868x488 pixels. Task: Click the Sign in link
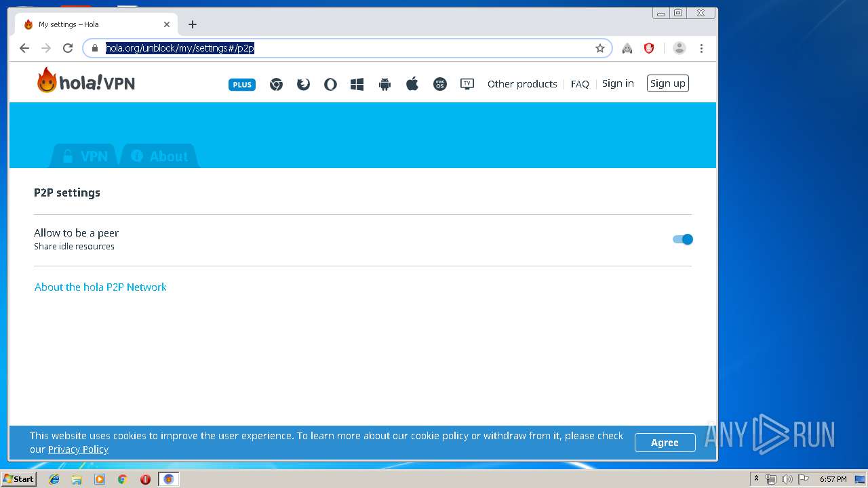(618, 83)
